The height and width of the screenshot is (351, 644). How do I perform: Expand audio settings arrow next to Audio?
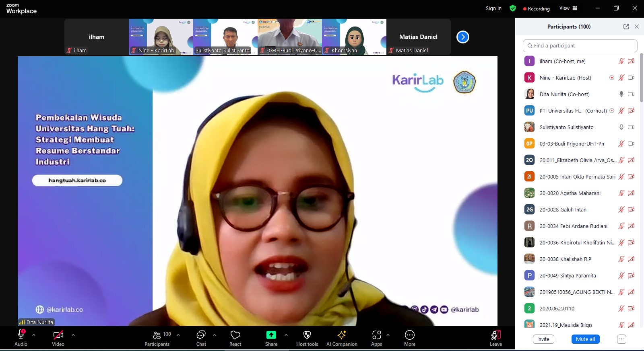pyautogui.click(x=34, y=335)
